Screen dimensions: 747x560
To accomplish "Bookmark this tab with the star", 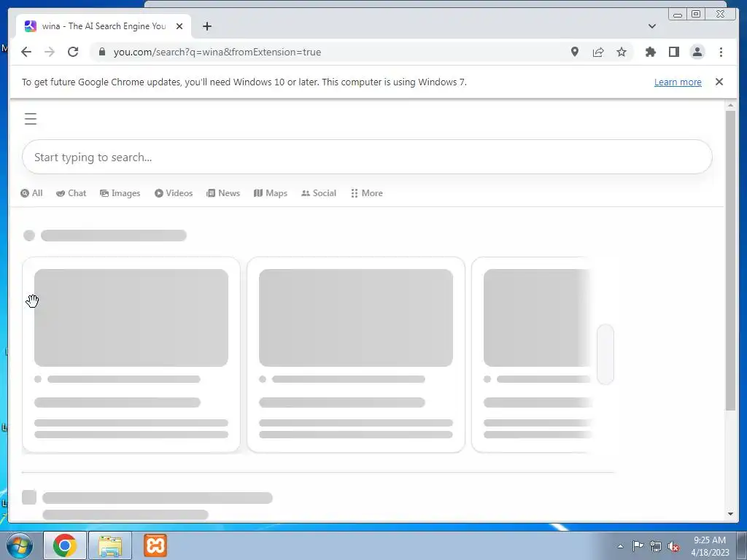I will [x=622, y=52].
